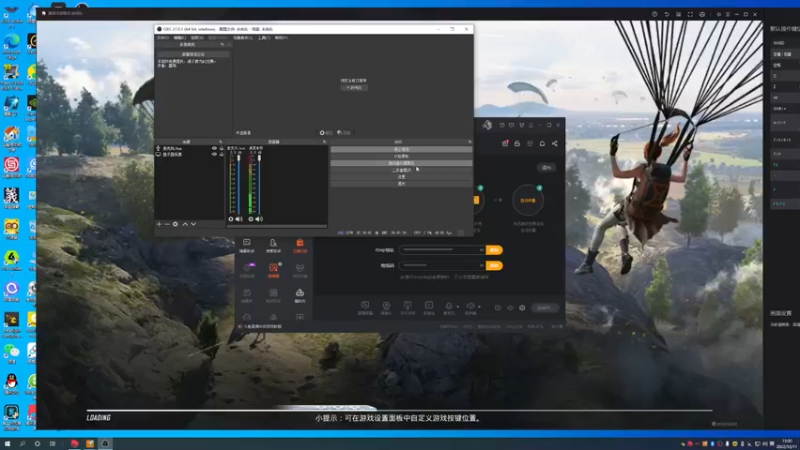Click the OBS audio mixer's horizontal scrollbar
The image size is (800, 450).
point(277,226)
